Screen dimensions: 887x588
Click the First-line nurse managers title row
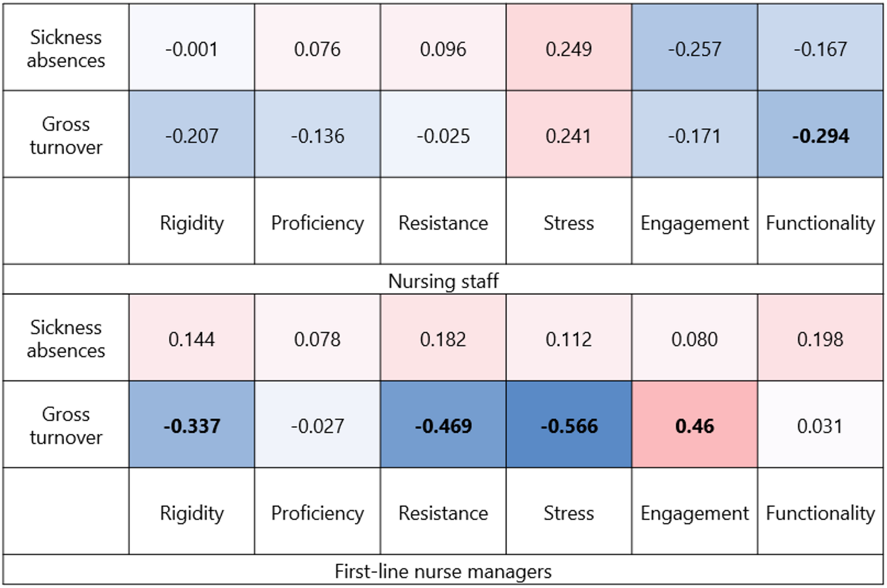point(443,571)
